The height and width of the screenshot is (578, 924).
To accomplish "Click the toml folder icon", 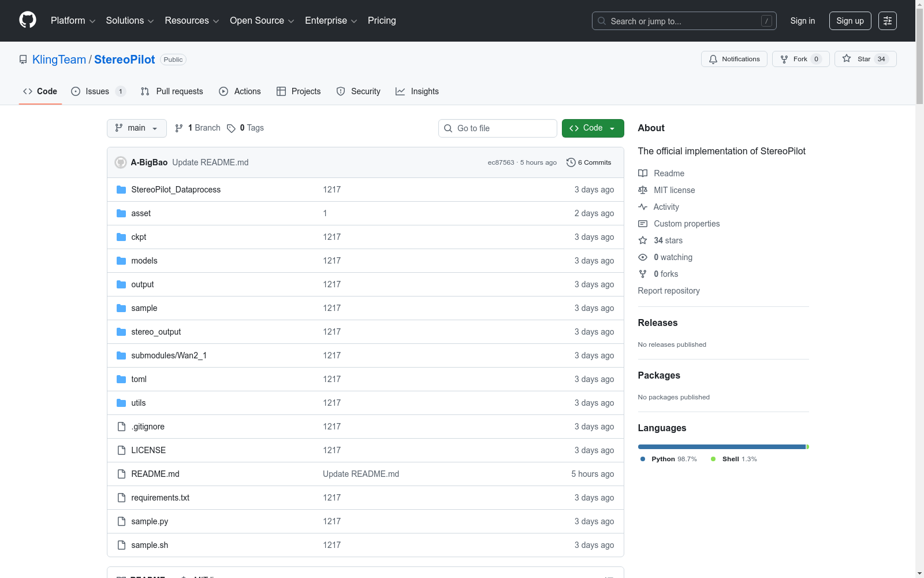I will [x=121, y=379].
